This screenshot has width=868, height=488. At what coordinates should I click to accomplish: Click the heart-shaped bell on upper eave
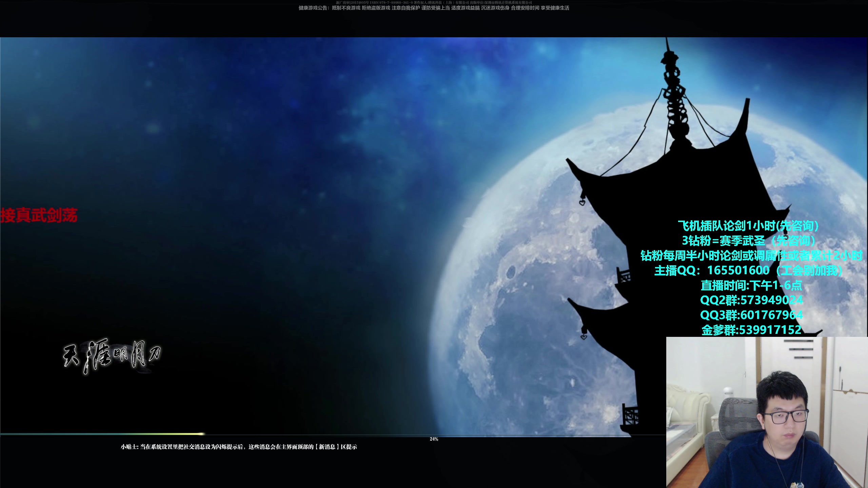[582, 202]
